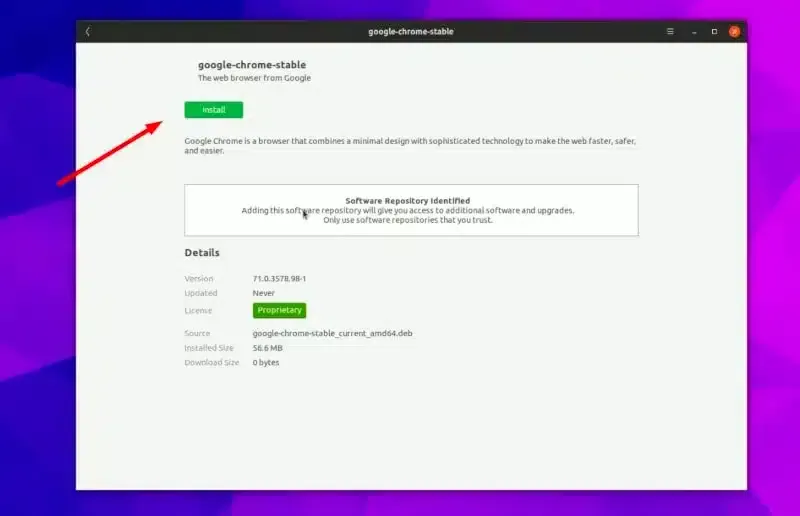Select installed size value 56.6 MB
Viewport: 800px width, 516px height.
(x=267, y=348)
